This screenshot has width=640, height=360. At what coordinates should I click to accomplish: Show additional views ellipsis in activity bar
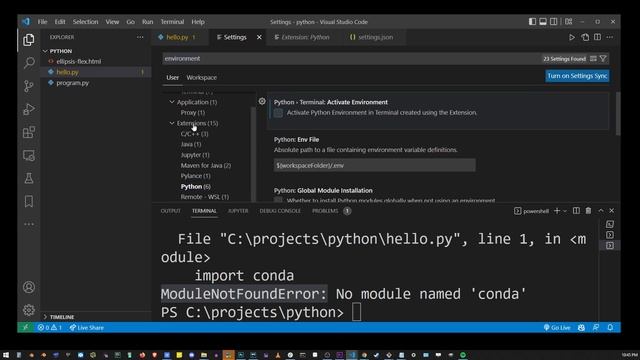coord(29,224)
